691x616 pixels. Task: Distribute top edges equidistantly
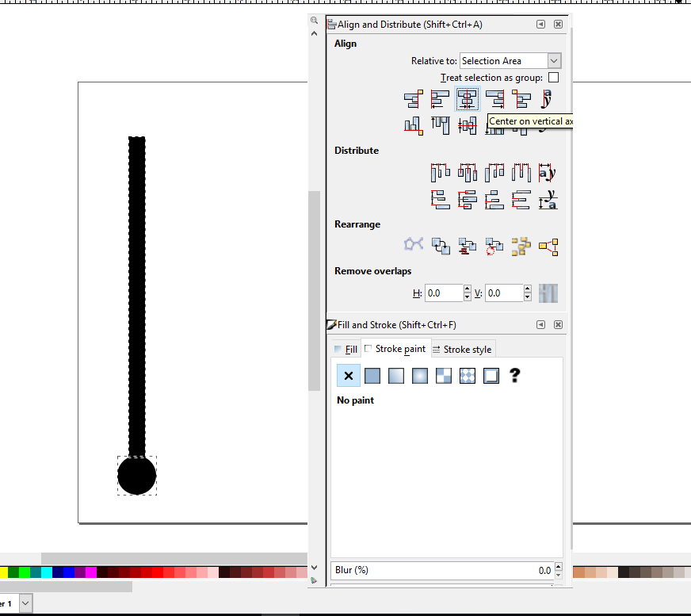coord(441,200)
